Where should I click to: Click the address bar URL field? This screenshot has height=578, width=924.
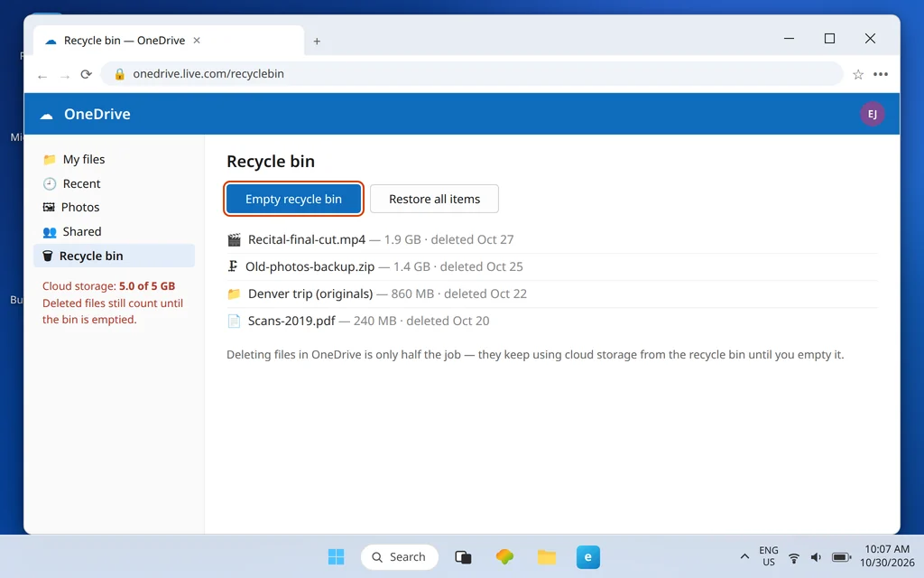pos(471,74)
